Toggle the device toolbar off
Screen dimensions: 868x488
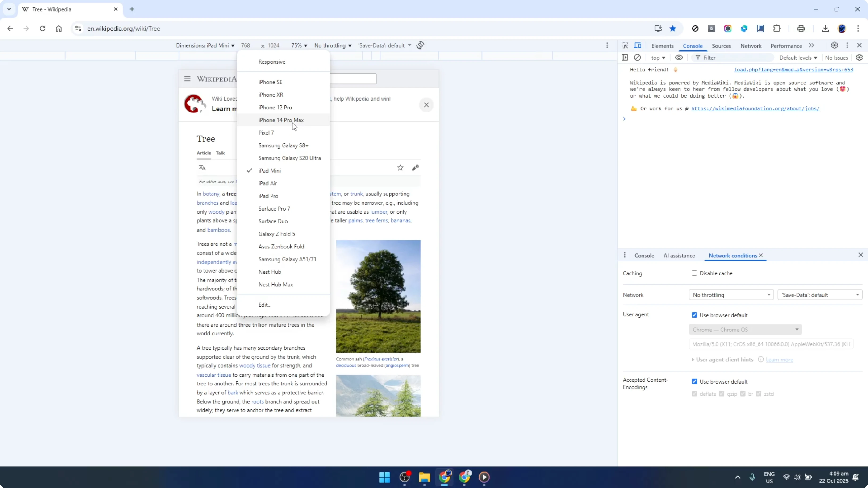[638, 45]
